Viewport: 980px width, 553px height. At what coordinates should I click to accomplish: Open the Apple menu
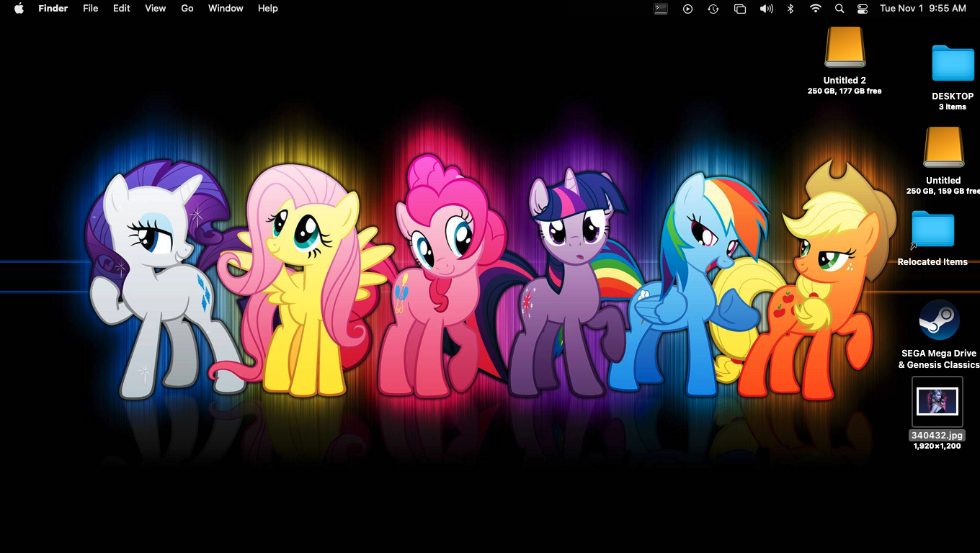(x=19, y=9)
